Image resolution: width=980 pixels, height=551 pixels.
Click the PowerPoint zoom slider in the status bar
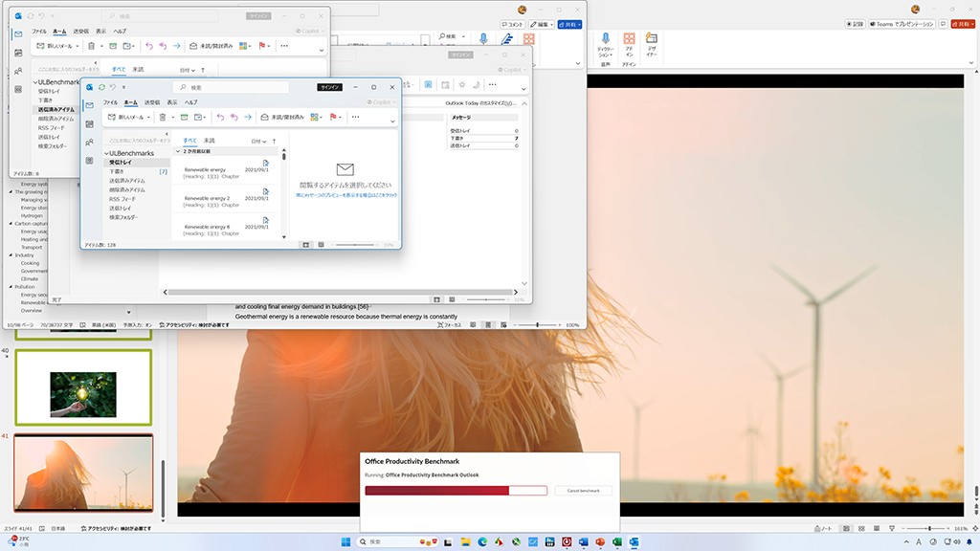pos(929,528)
